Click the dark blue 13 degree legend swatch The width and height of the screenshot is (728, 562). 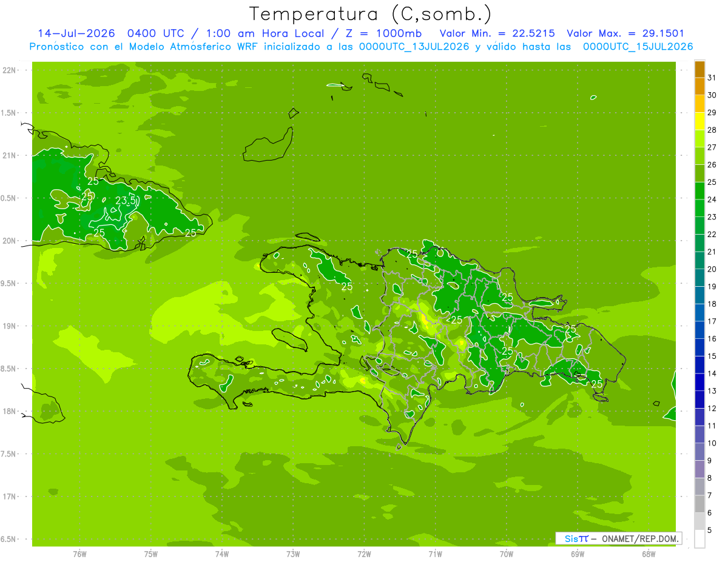[x=699, y=382]
